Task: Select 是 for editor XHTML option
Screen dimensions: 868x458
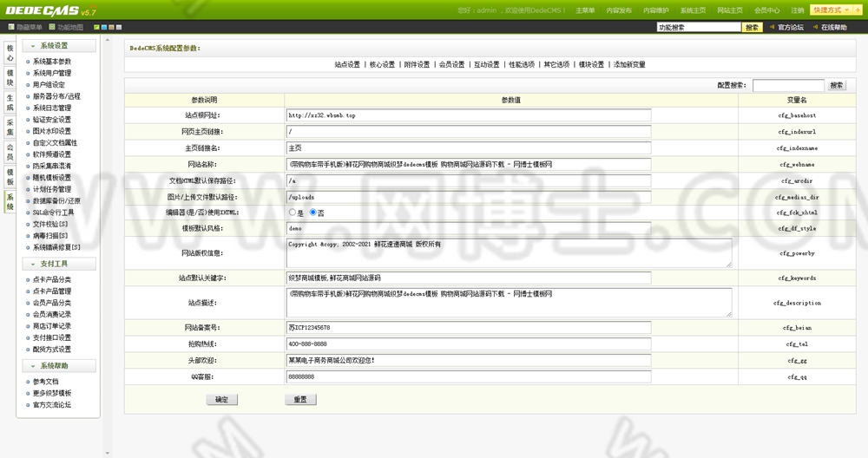Action: tap(293, 213)
